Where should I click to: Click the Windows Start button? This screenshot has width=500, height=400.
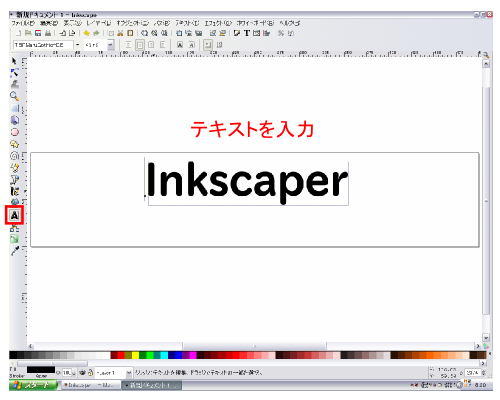pyautogui.click(x=33, y=385)
